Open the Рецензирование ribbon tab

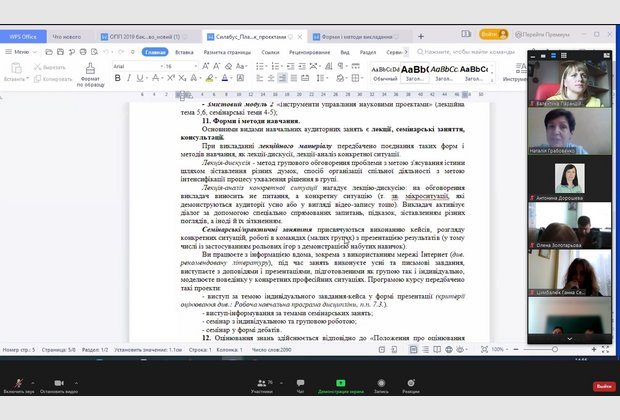pyautogui.click(x=310, y=50)
